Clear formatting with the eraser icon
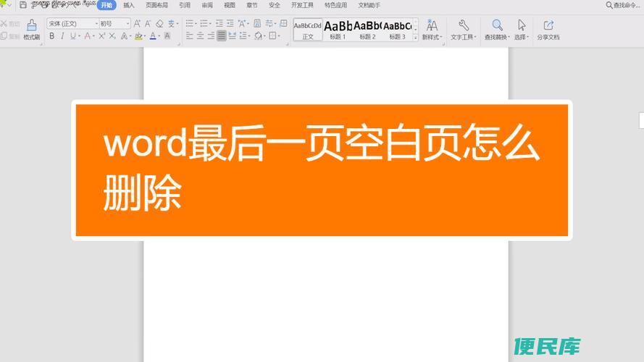This screenshot has height=362, width=644. [159, 24]
